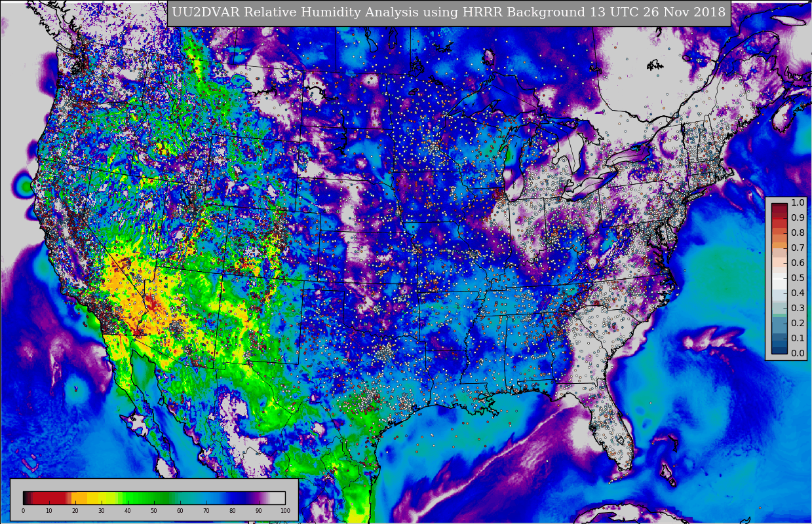Image resolution: width=812 pixels, height=524 pixels.
Task: Click the 0 tick label on humidity colorbar
Action: coord(23,511)
